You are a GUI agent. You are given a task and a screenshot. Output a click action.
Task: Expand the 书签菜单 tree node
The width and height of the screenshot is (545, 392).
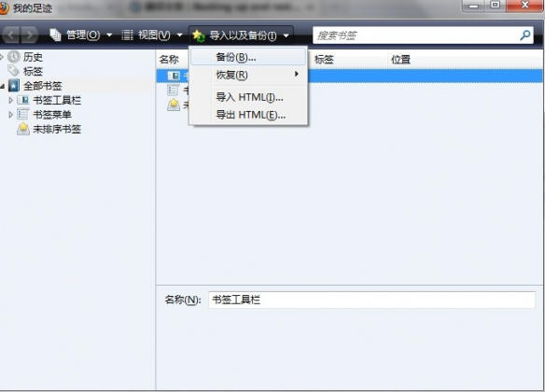click(11, 115)
